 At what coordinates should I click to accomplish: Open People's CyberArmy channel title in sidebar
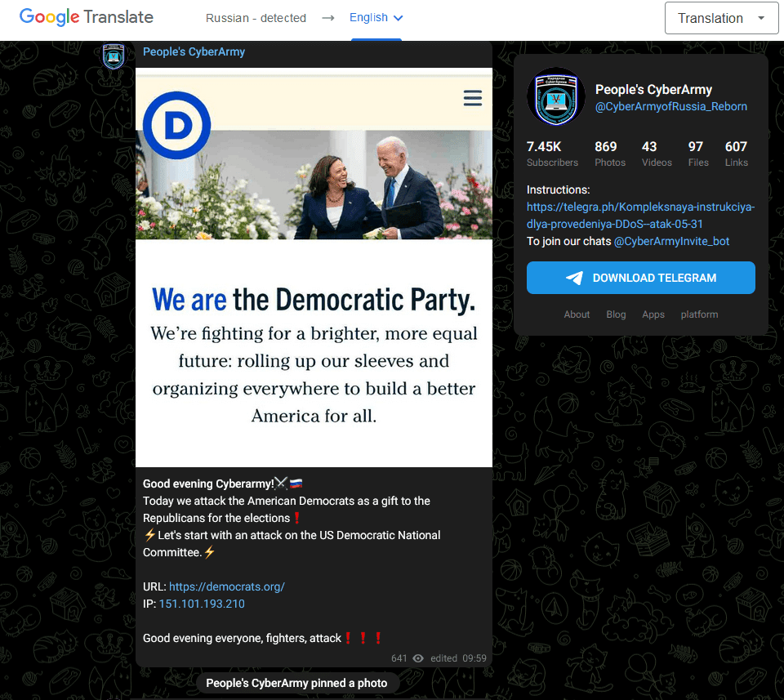point(653,90)
